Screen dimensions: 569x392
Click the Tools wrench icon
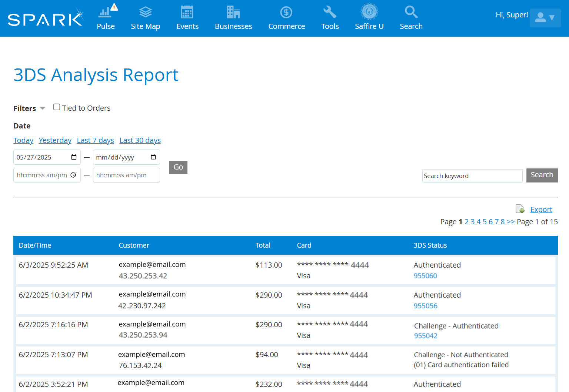pos(330,12)
